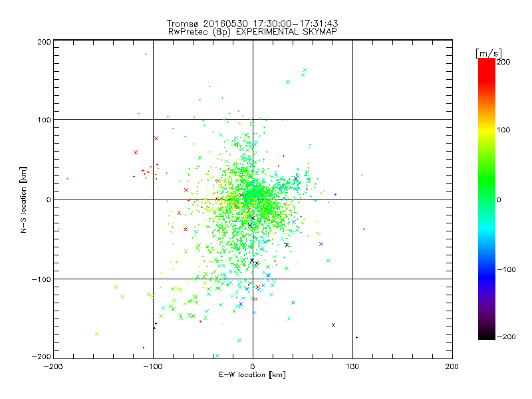Click the yellow band of the colorbar near 100

point(487,130)
